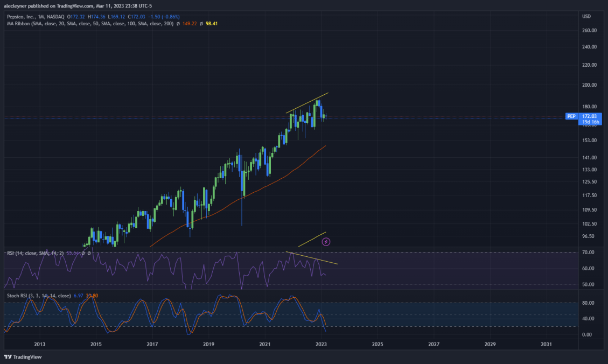Click 2019 on the time axis
608x364 pixels.
208,344
